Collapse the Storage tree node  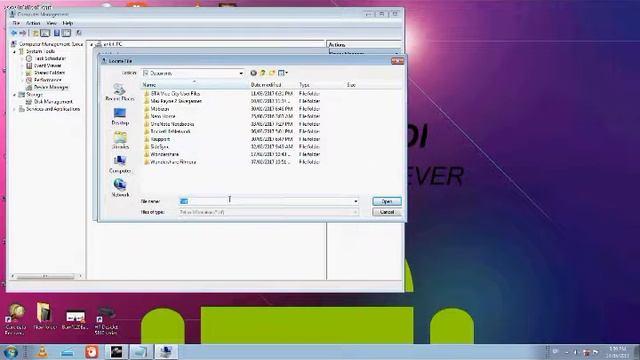click(15, 95)
